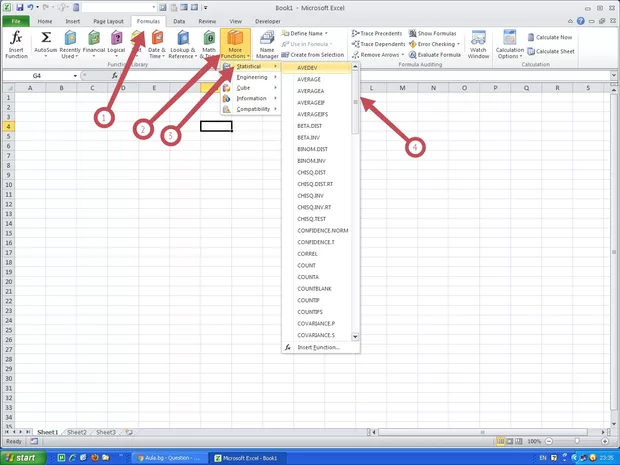Click the function list scroll up arrow
The height and width of the screenshot is (465, 620).
(355, 67)
